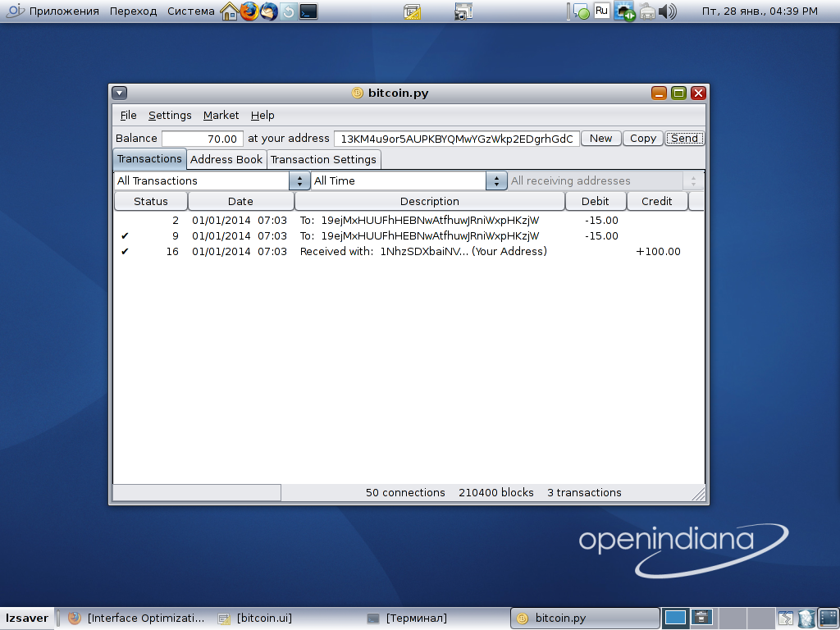The height and width of the screenshot is (630, 840).
Task: Generate a new address with New button
Action: (x=600, y=139)
